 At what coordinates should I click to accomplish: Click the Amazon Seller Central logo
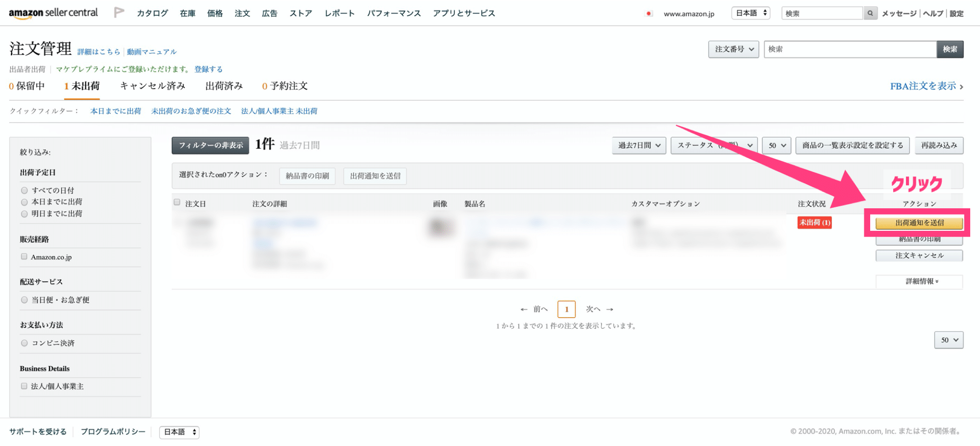pyautogui.click(x=53, y=13)
